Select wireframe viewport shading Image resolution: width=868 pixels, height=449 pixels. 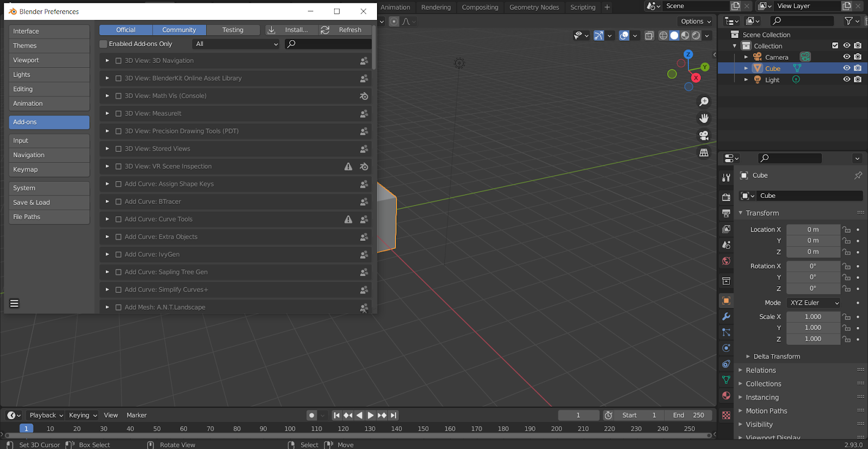click(663, 35)
